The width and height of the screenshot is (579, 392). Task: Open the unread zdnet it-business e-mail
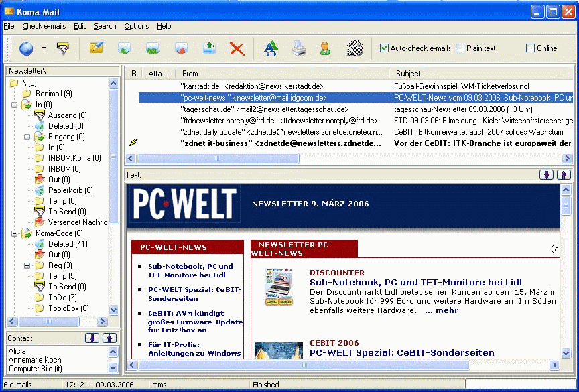click(x=349, y=143)
